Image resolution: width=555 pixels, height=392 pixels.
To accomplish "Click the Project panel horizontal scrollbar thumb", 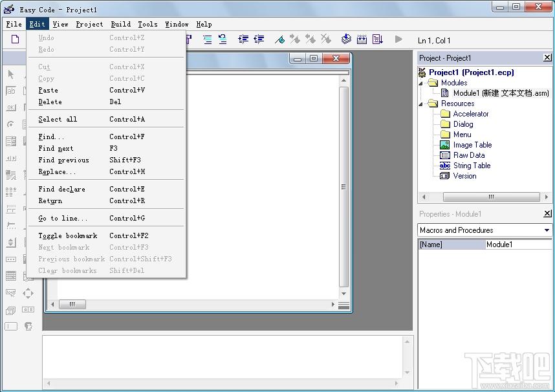I will click(x=492, y=197).
